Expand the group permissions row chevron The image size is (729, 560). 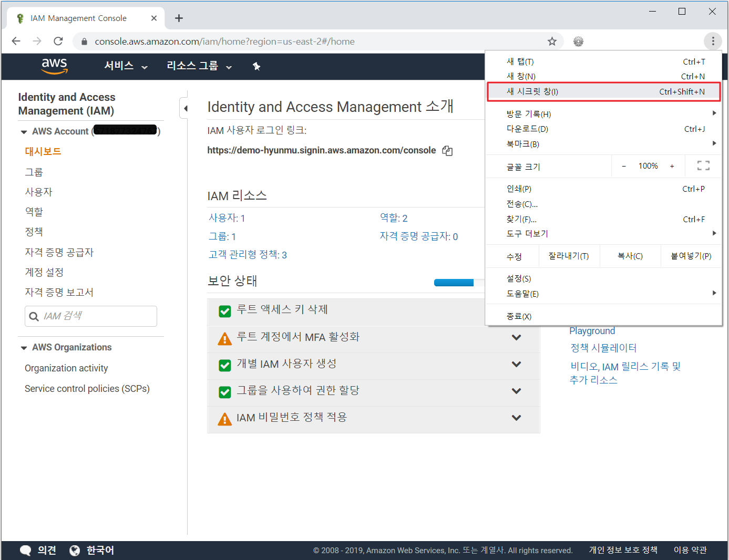[517, 391]
